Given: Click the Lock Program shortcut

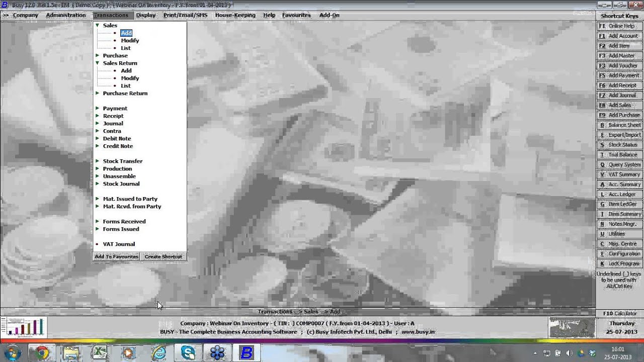Looking at the screenshot, I should (619, 263).
